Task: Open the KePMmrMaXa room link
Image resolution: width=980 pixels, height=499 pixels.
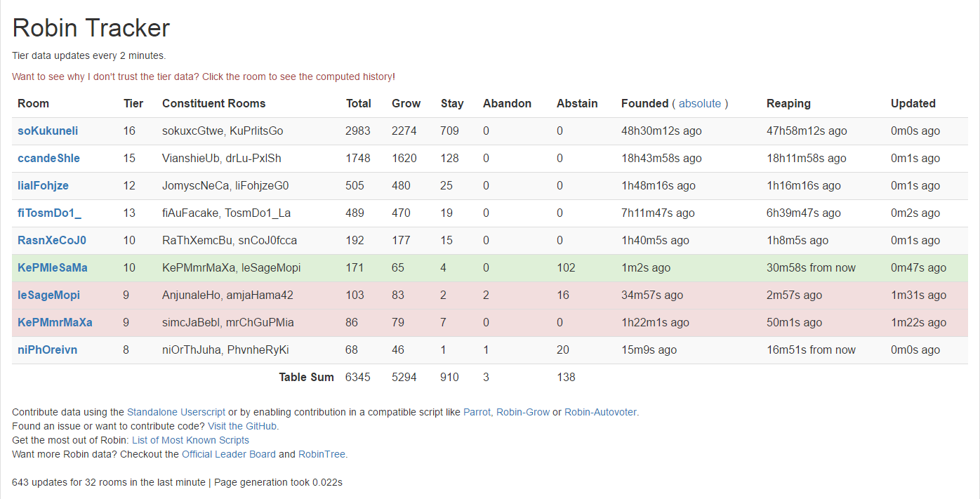Action: (55, 322)
